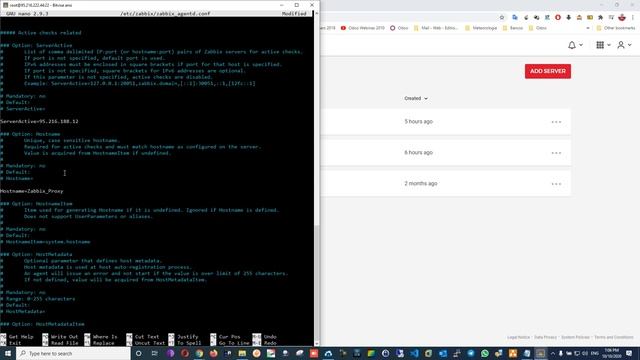The height and width of the screenshot is (360, 640).
Task: Click the red circle extension icon in Chrome
Action: pyautogui.click(x=558, y=17)
